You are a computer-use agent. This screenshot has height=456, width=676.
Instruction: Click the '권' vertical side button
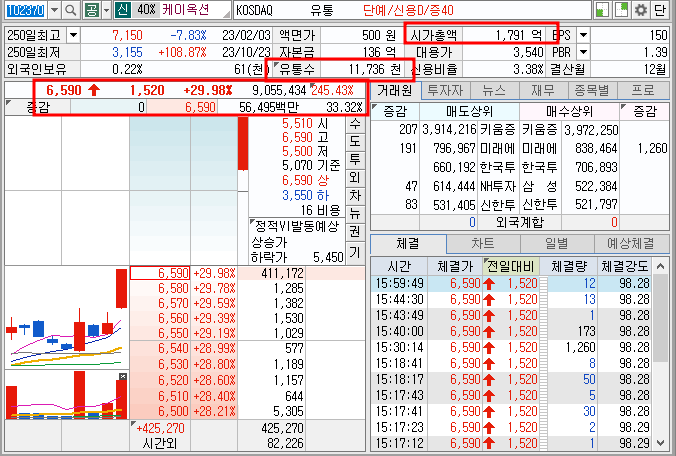[x=355, y=231]
